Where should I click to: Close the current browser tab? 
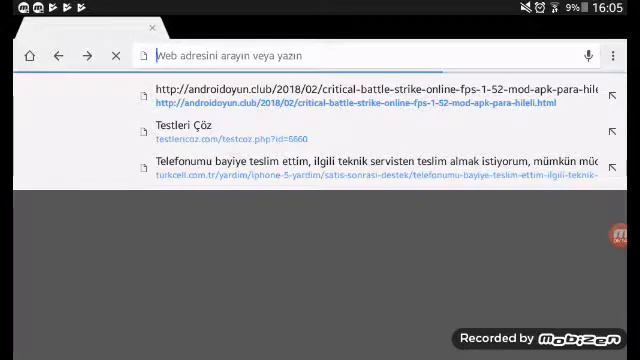click(x=152, y=28)
